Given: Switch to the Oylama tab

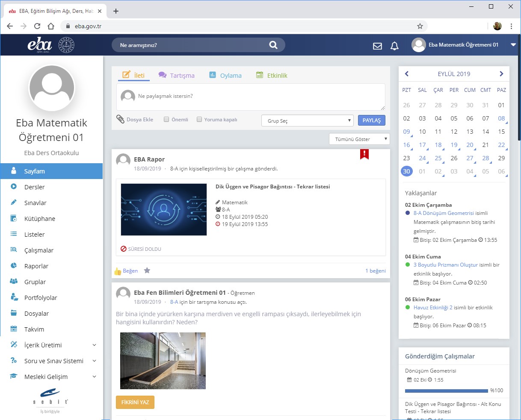Looking at the screenshot, I should [225, 75].
